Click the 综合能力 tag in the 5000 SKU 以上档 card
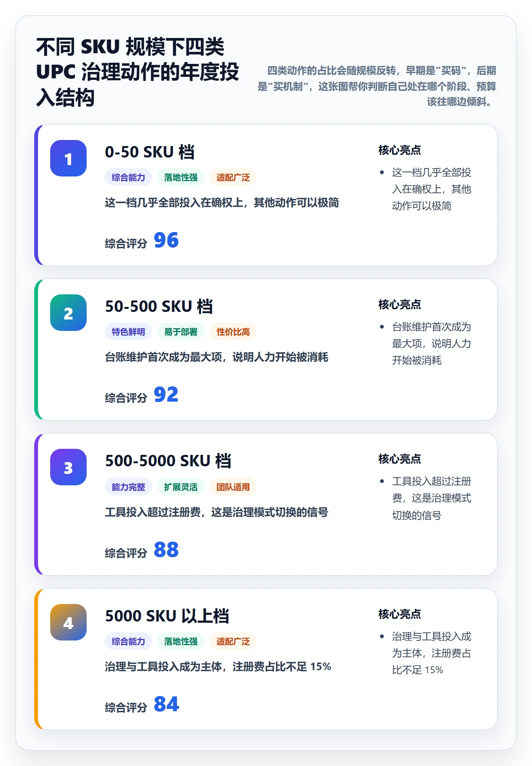This screenshot has height=766, width=532. (128, 641)
